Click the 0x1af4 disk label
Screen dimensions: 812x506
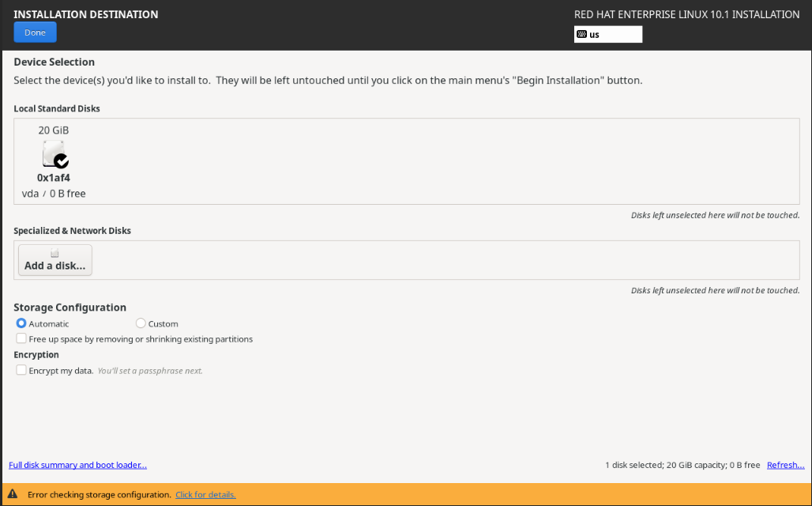54,178
